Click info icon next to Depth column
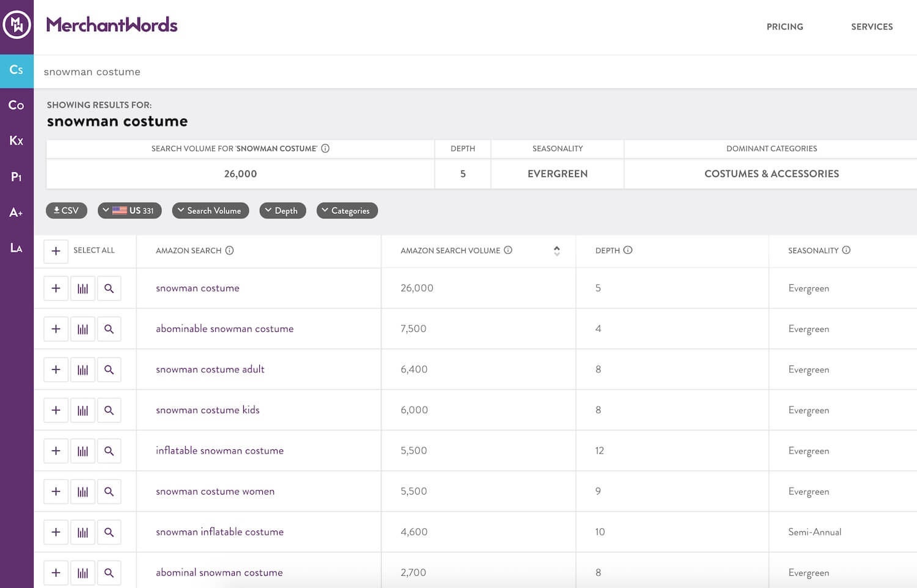The height and width of the screenshot is (588, 917). pos(628,250)
